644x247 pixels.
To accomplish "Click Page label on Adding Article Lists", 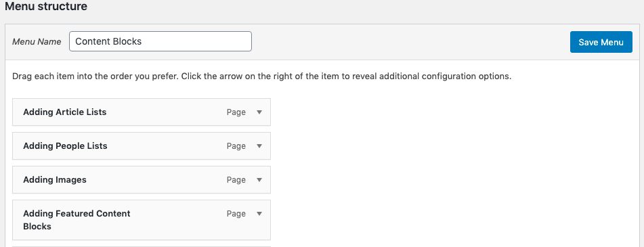I will click(236, 112).
